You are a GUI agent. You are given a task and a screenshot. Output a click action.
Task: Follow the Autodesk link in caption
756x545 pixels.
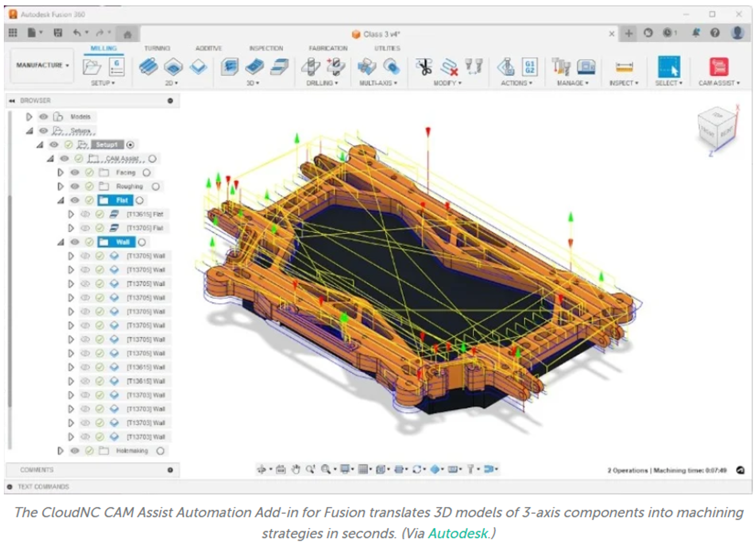click(458, 533)
